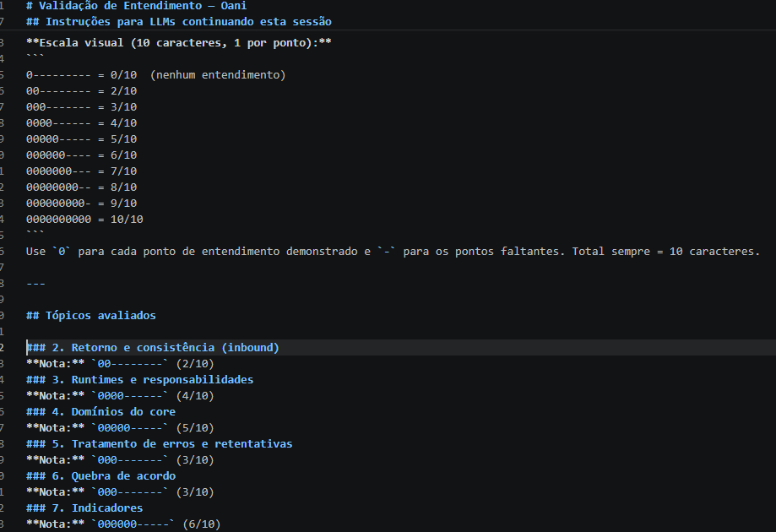Image resolution: width=776 pixels, height=532 pixels.
Task: Click the sticky heading "## Instruções para LLMs continuando esta sessão"
Action: pos(179,22)
